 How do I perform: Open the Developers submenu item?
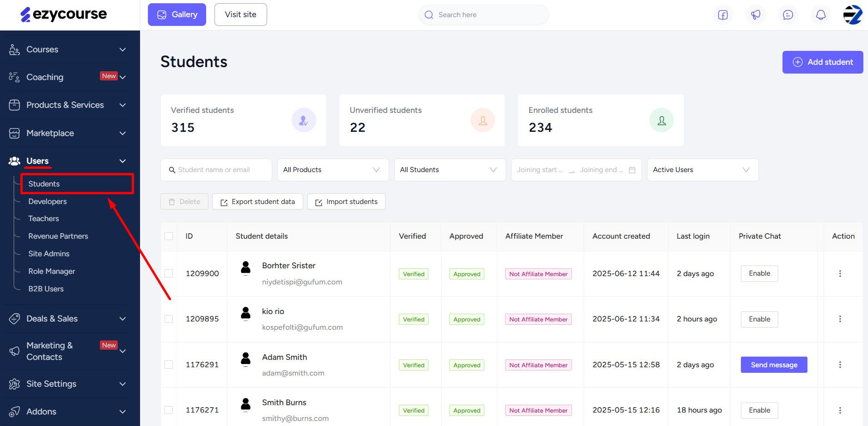47,201
